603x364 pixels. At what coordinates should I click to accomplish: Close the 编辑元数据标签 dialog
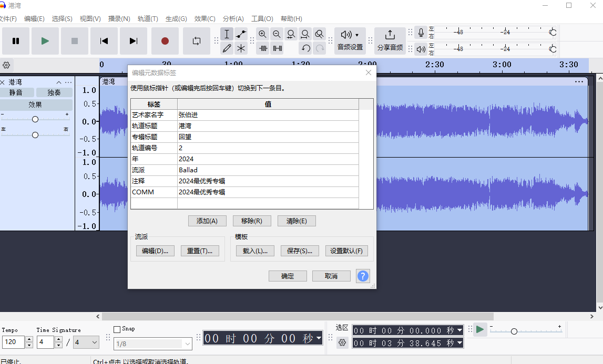(369, 72)
